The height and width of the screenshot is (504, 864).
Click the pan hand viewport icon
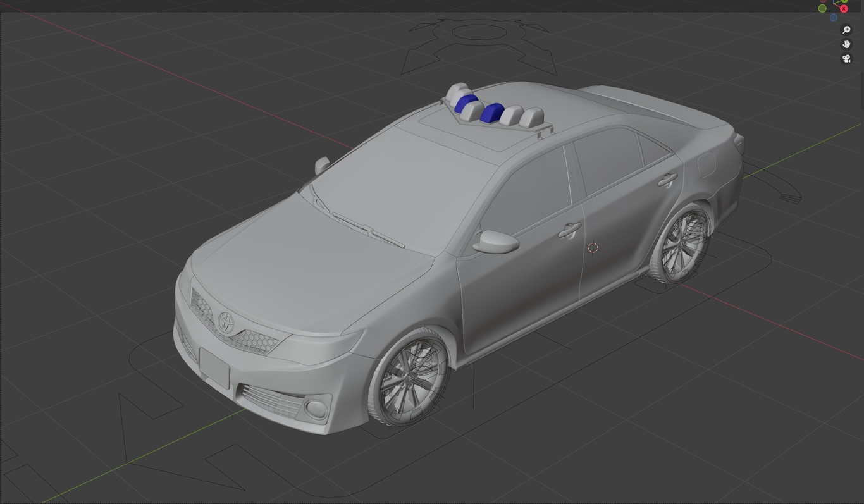click(x=846, y=44)
